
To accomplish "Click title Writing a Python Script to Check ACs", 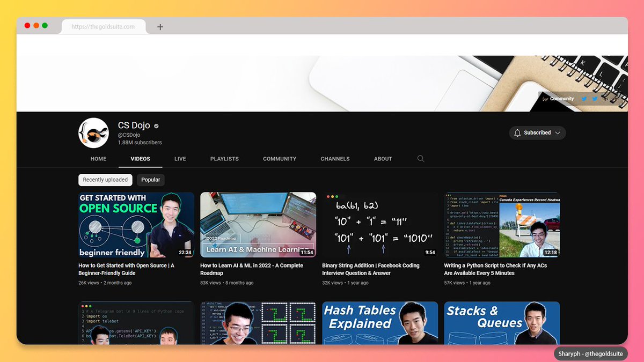I will [x=495, y=269].
